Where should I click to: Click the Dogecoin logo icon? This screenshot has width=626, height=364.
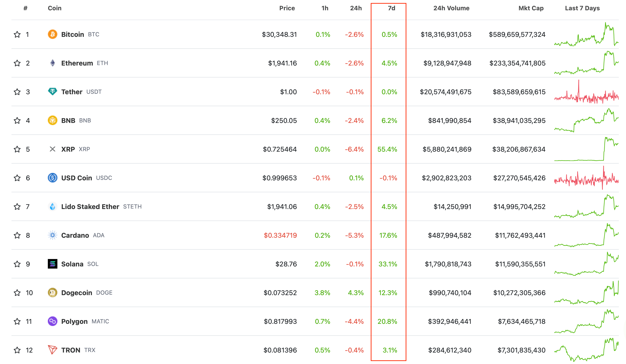(52, 293)
